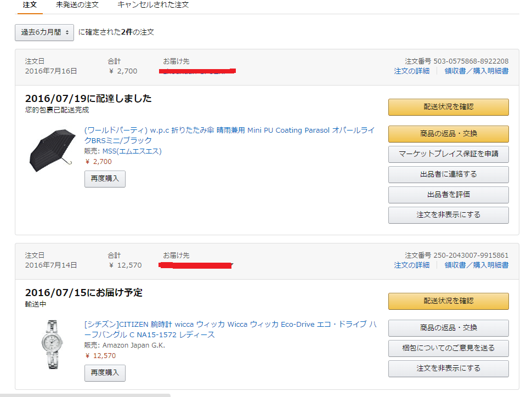The height and width of the screenshot is (397, 532).
Task: Open the w.p.c folding umbrella product link
Action: (229, 131)
